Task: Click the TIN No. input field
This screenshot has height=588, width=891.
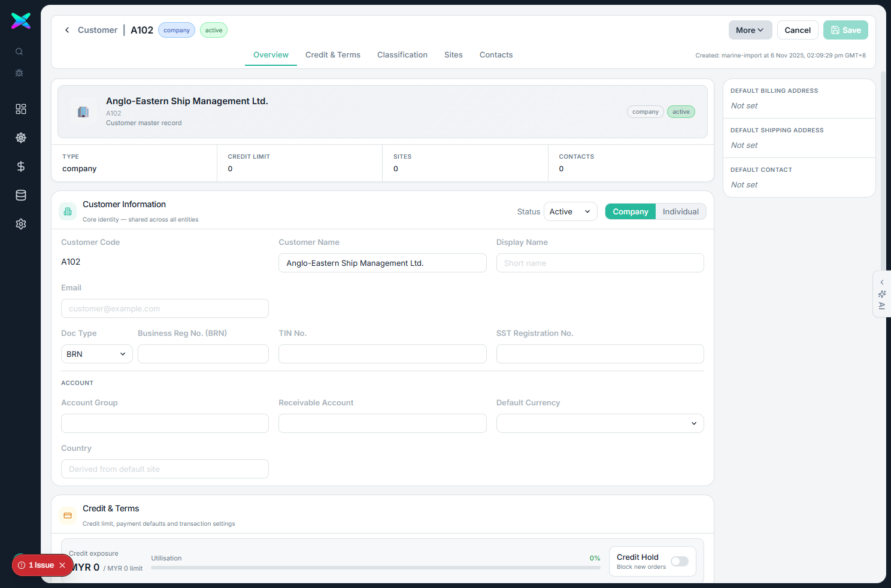Action: [383, 354]
